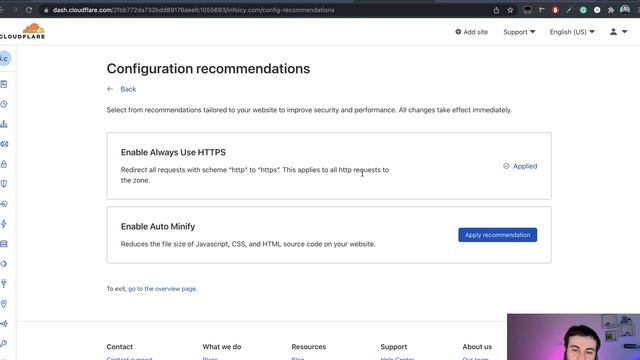Click the Contact footer heading
Image resolution: width=640 pixels, height=360 pixels.
coord(120,347)
